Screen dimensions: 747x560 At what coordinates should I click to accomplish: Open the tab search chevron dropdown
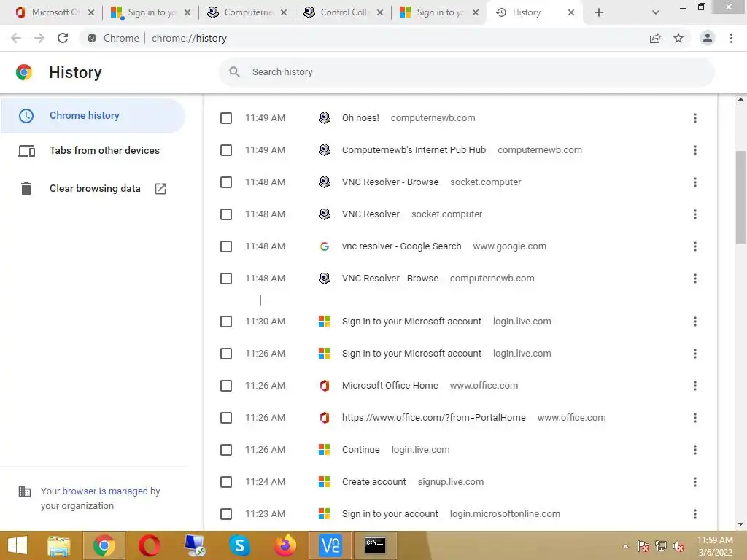pyautogui.click(x=656, y=12)
